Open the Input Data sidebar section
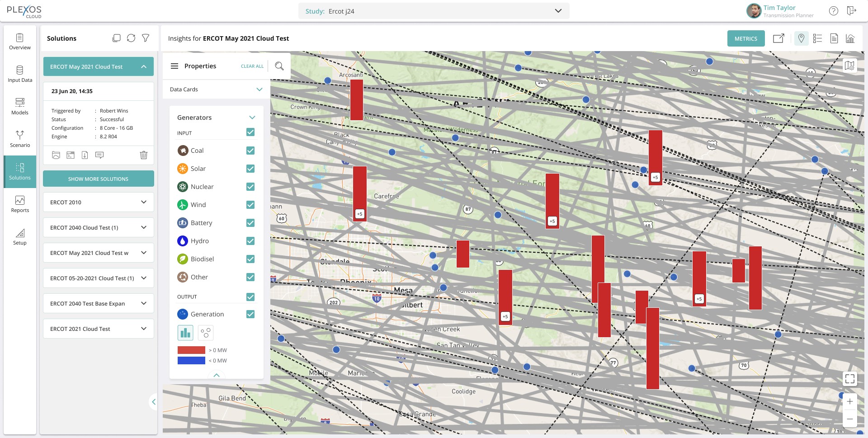This screenshot has width=868, height=438. 20,74
